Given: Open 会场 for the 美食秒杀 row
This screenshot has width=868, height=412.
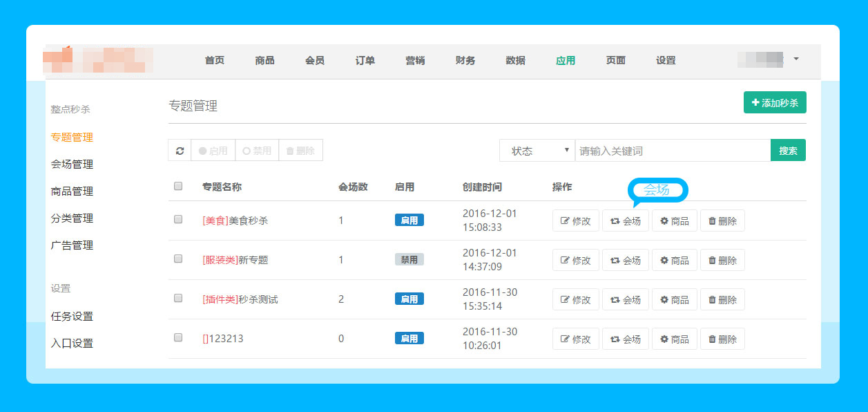Looking at the screenshot, I should pos(625,221).
